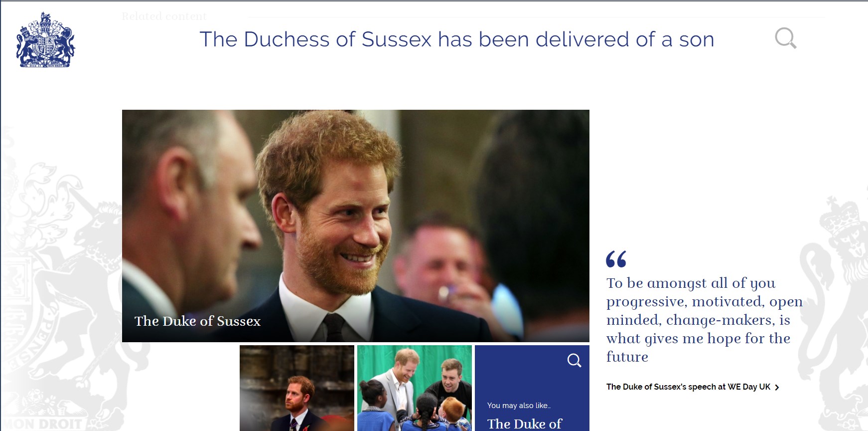Click the blue quotation mark icon
The height and width of the screenshot is (431, 868).
tap(616, 259)
